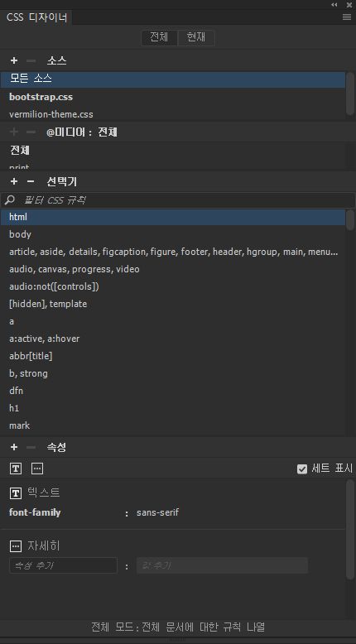Click the filter magnifier icon
Viewport: 356px width, 644px height.
[9, 200]
